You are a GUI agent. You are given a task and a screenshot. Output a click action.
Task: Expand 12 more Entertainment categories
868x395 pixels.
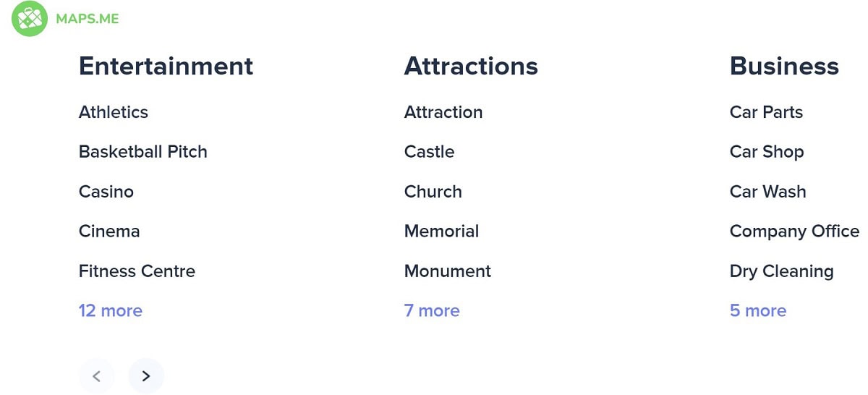click(x=111, y=311)
